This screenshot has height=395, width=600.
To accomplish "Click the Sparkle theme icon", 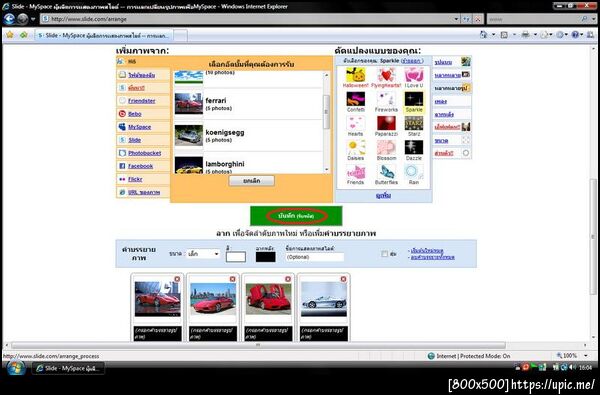I will click(414, 99).
